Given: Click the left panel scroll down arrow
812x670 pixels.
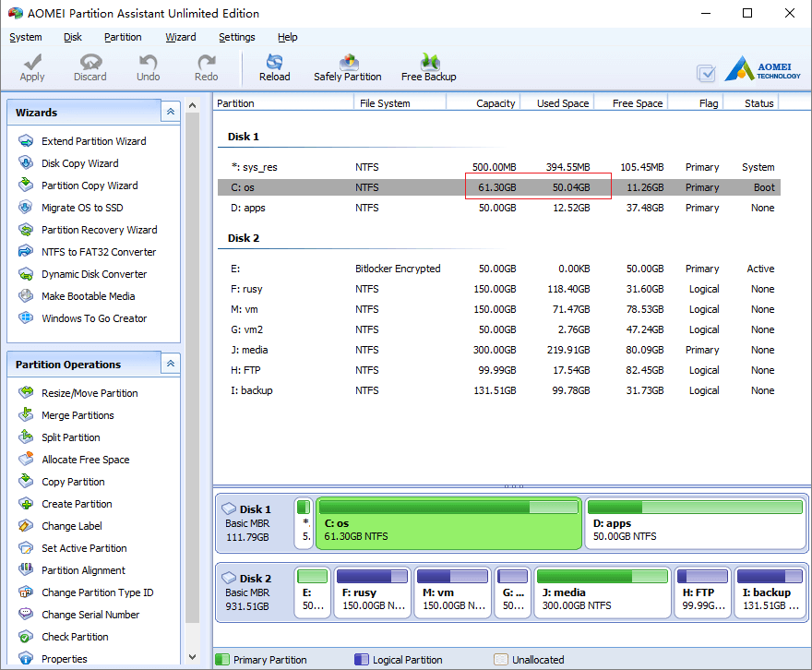Looking at the screenshot, I should (x=192, y=657).
